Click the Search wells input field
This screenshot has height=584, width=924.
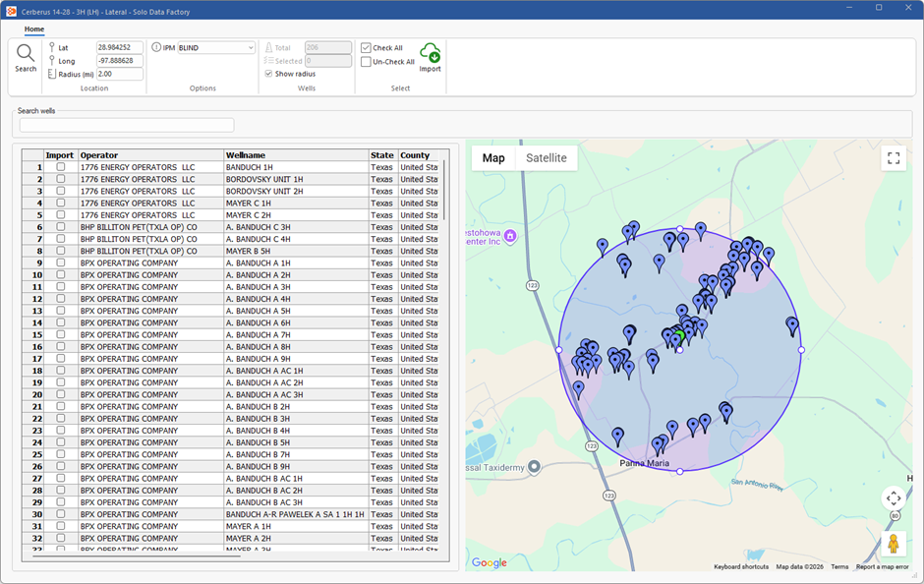tap(127, 125)
